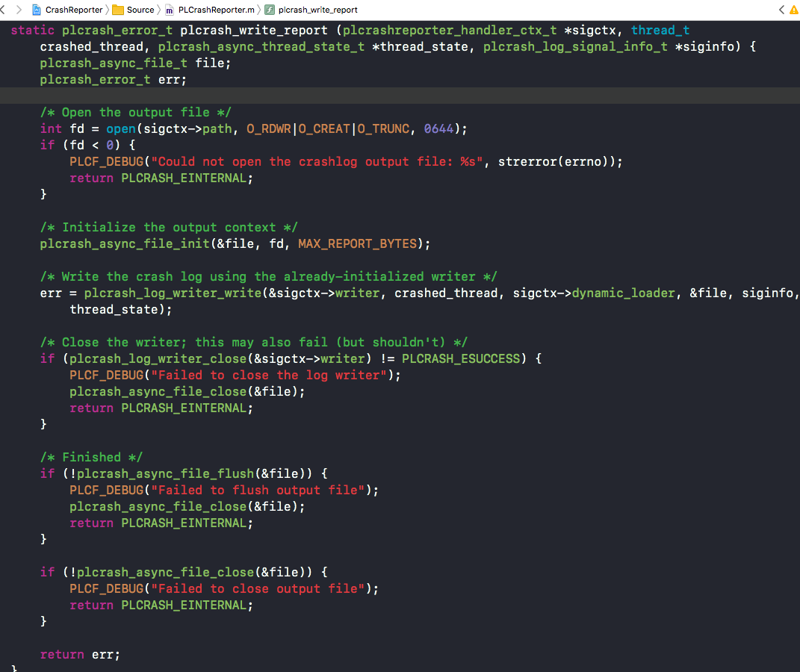Click the 'Write the crash log' comment
The height and width of the screenshot is (672, 800).
tap(268, 276)
